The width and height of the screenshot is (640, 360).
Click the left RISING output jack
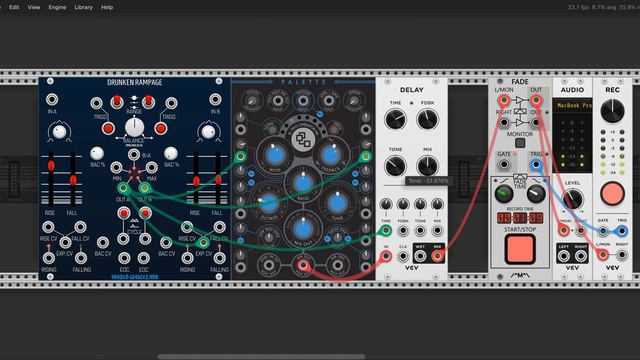click(x=49, y=258)
